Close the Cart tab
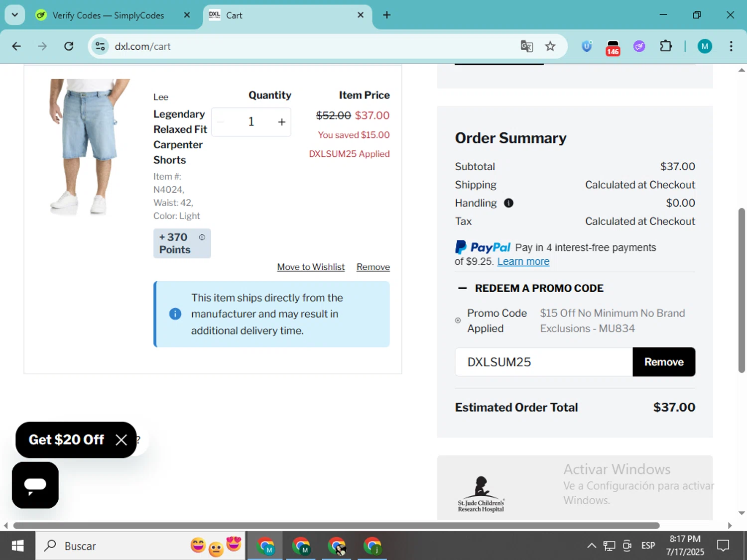This screenshot has height=560, width=747. tap(361, 15)
